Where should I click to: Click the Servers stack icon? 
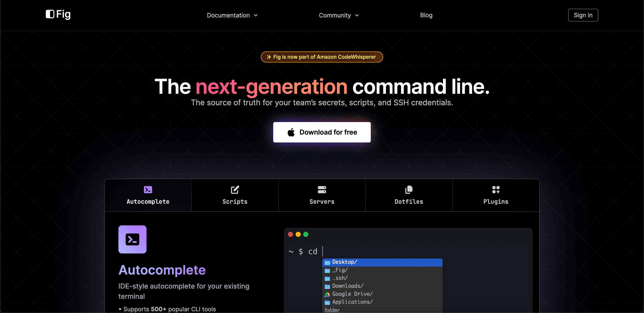point(322,189)
